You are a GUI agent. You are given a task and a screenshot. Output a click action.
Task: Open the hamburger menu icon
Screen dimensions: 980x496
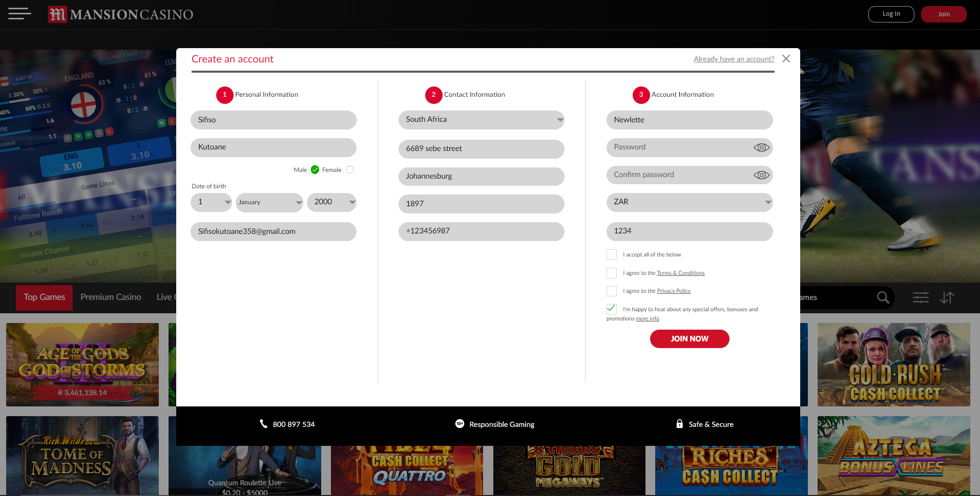pos(19,14)
